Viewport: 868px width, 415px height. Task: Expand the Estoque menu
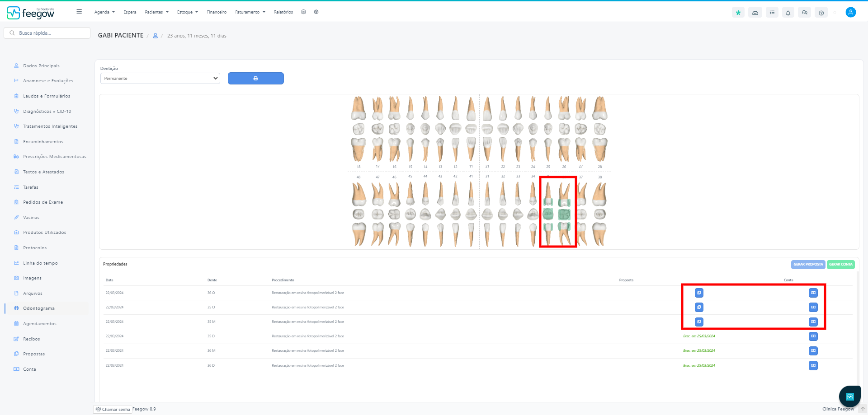point(187,12)
